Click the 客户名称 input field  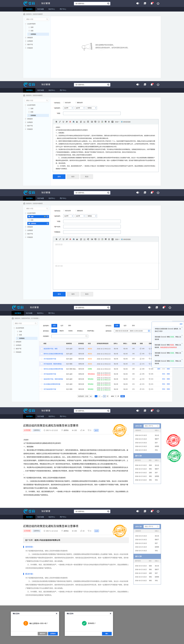[92, 227]
